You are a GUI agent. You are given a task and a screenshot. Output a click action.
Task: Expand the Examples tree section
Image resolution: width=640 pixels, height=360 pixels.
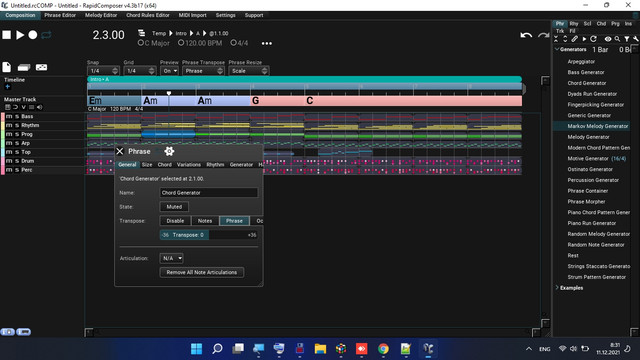coord(557,288)
